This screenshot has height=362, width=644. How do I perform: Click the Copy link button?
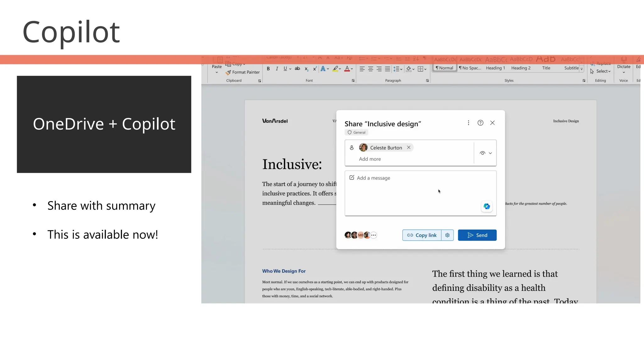tap(422, 235)
